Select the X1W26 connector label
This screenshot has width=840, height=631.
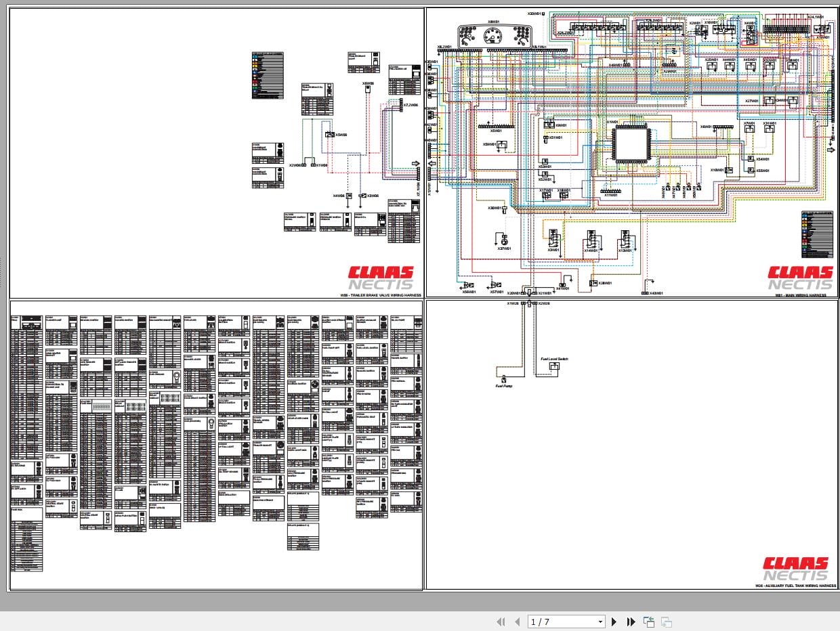coord(513,303)
